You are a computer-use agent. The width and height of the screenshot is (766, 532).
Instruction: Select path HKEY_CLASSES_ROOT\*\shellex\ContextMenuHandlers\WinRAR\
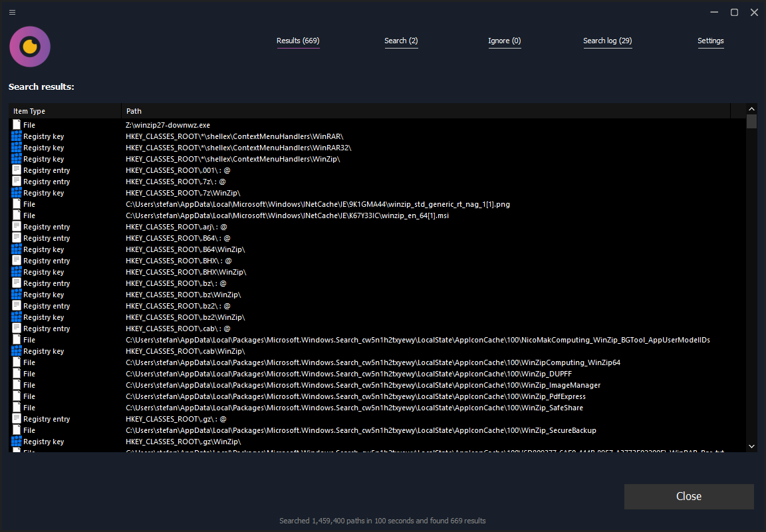coord(235,136)
